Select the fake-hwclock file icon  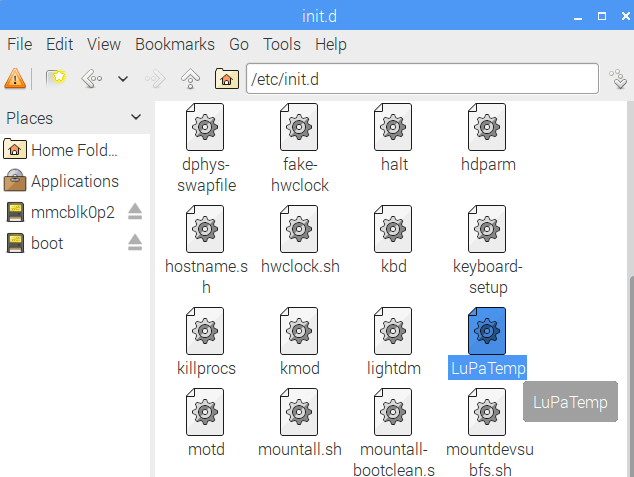(299, 127)
